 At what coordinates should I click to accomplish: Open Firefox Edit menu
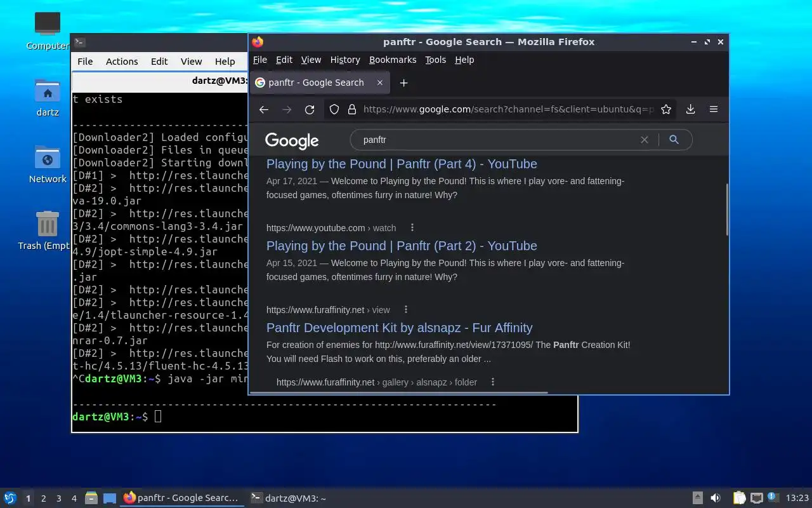click(x=284, y=60)
